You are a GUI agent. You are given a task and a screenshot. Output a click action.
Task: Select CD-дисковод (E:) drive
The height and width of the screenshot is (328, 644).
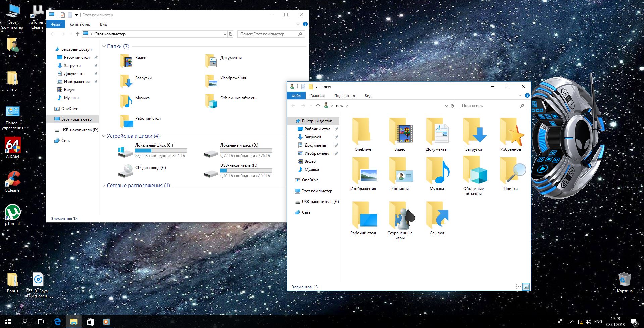142,170
